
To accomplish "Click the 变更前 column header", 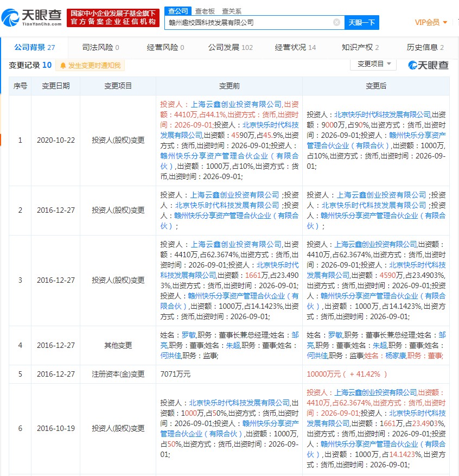I will 229,86.
